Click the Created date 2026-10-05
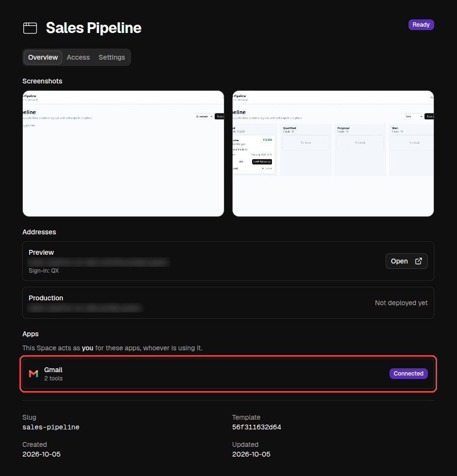 pos(41,455)
